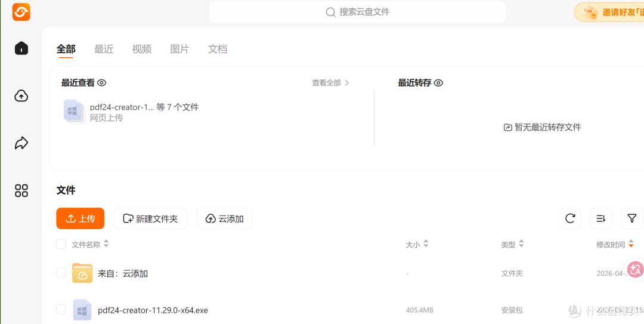Sort by 大小 column arrows
The image size is (644, 324).
(426, 244)
